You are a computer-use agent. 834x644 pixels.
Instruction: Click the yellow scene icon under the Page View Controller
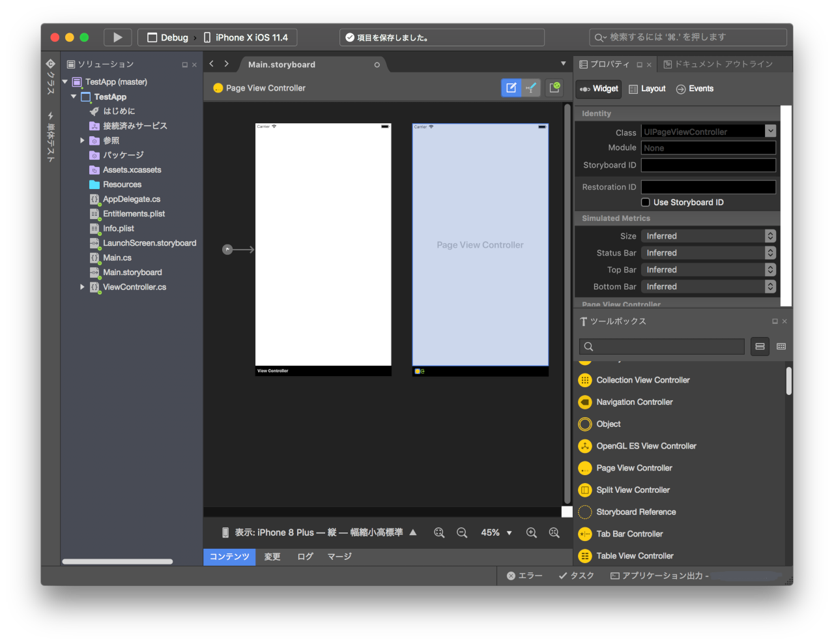point(418,372)
